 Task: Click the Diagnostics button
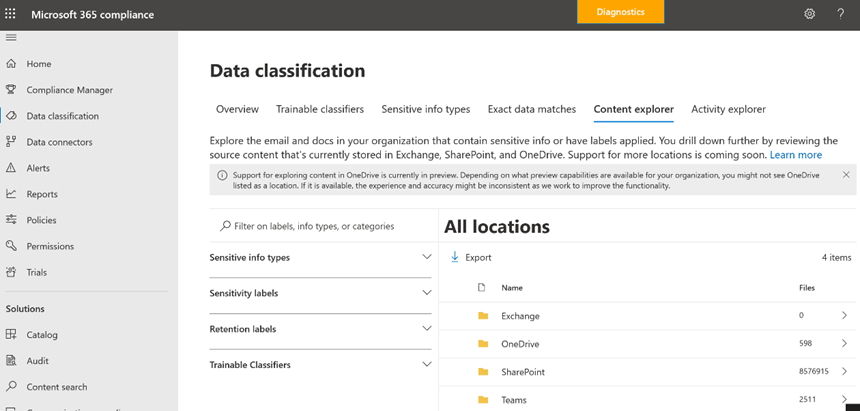pos(620,12)
